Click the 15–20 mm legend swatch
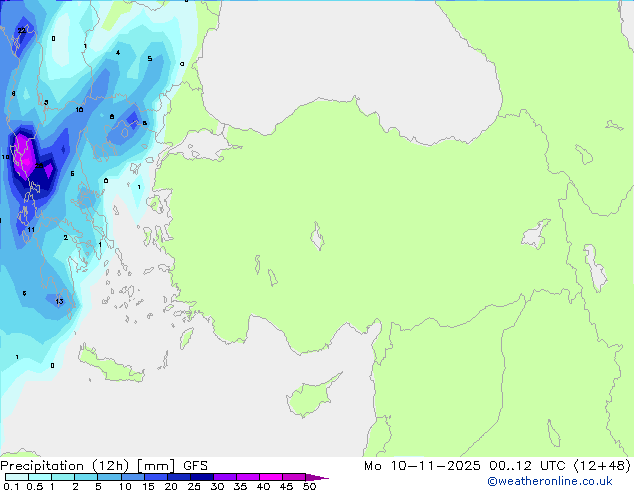Screen dimensions: 634x490 pyautogui.click(x=155, y=477)
